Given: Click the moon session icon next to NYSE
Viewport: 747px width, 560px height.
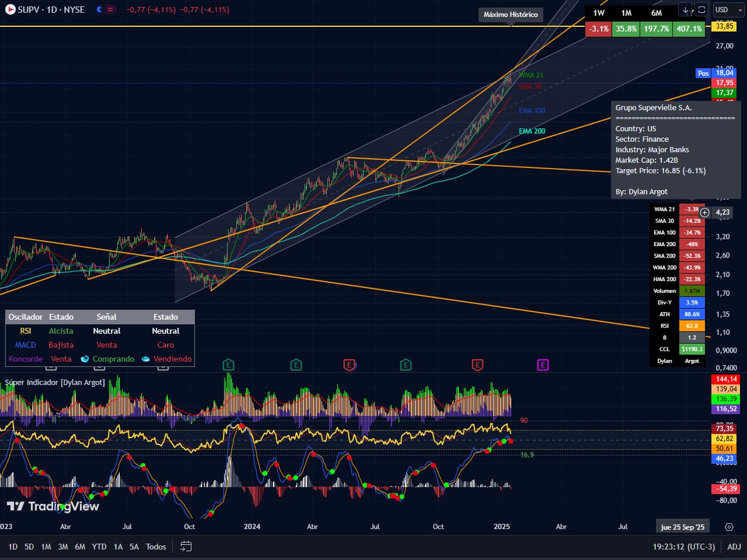Looking at the screenshot, I should click(x=99, y=9).
